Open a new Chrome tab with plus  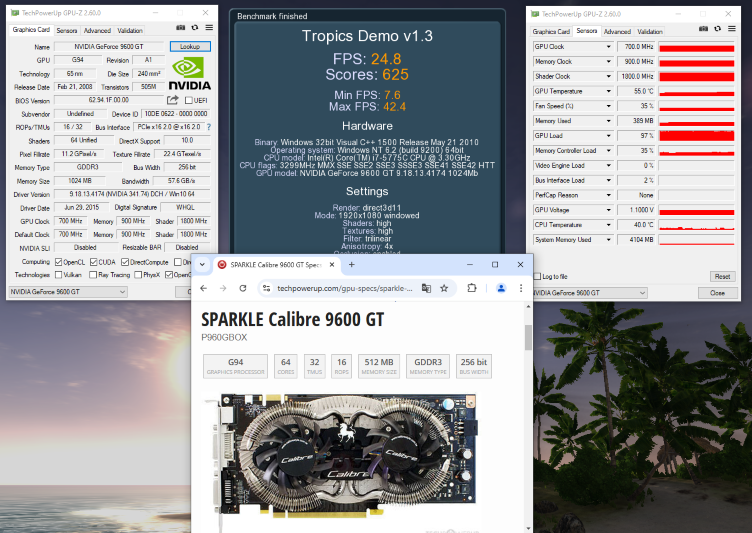(352, 265)
